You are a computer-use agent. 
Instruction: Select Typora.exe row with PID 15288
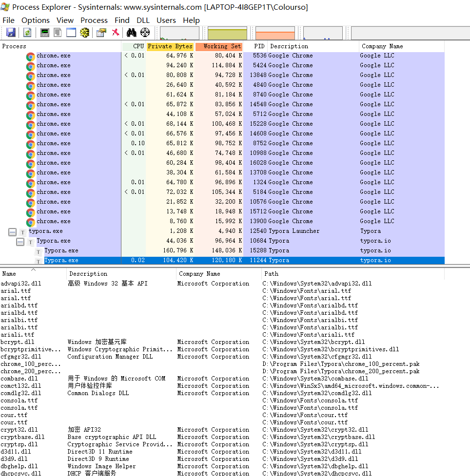tap(222, 250)
